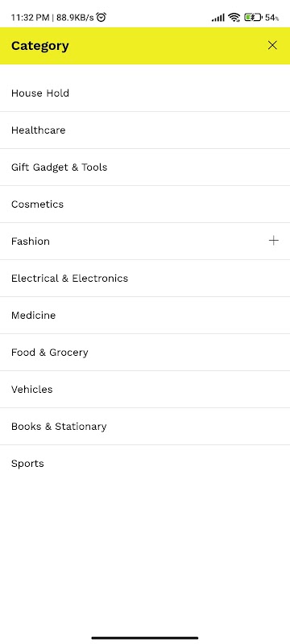Tap the Category header title
Screen dimensions: 290x644
tap(39, 46)
